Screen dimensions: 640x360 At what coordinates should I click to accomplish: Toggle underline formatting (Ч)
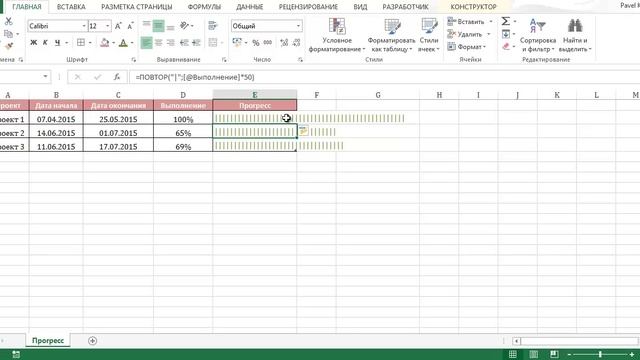(x=57, y=42)
